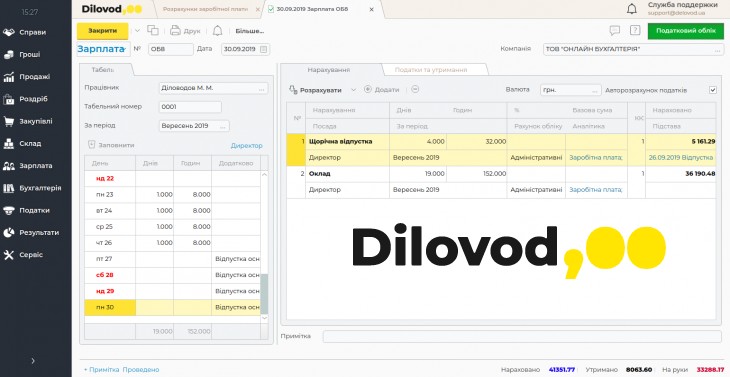Viewport: 730px width, 377px height.
Task: Open the Склад sidebar section
Action: [x=23, y=144]
